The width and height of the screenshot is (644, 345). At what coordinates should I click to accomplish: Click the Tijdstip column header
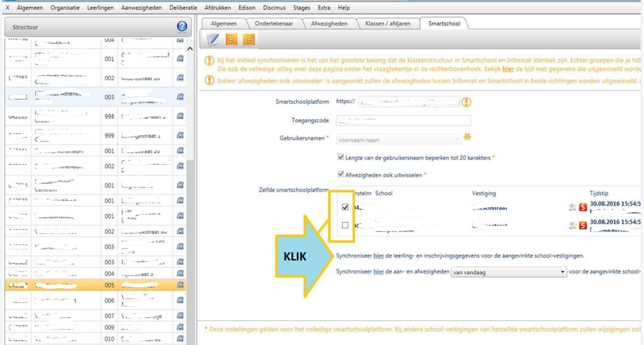point(599,193)
